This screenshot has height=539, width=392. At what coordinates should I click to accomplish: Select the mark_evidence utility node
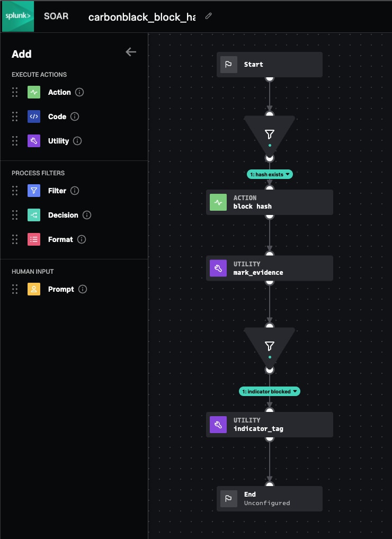point(269,268)
